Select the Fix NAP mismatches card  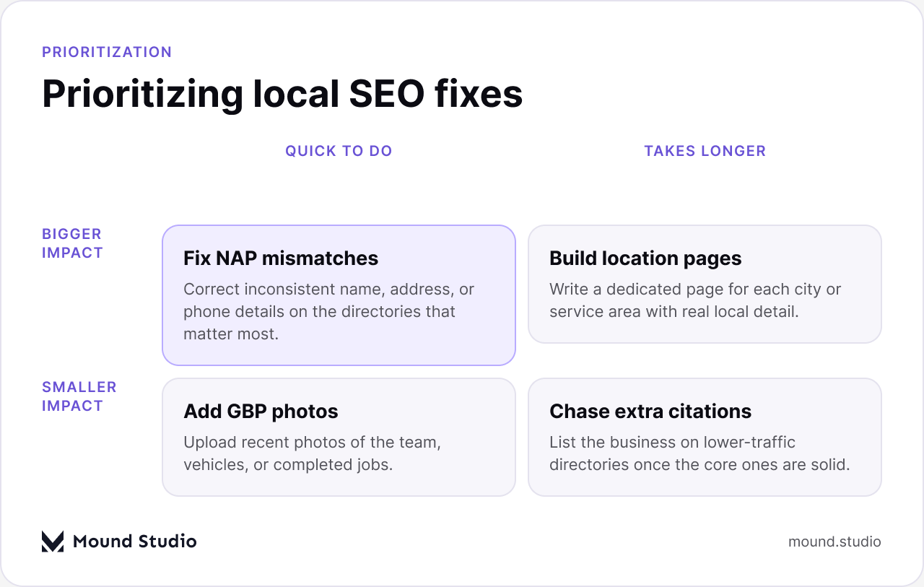click(339, 295)
